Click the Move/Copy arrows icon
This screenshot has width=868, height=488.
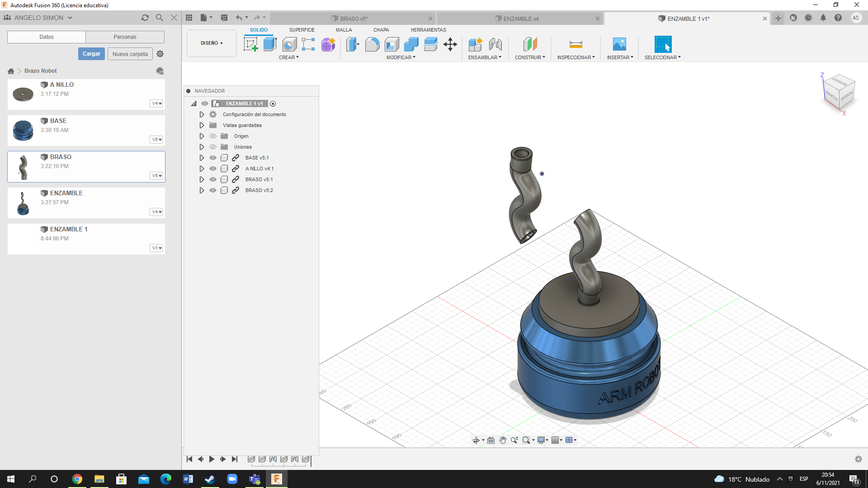pyautogui.click(x=450, y=44)
